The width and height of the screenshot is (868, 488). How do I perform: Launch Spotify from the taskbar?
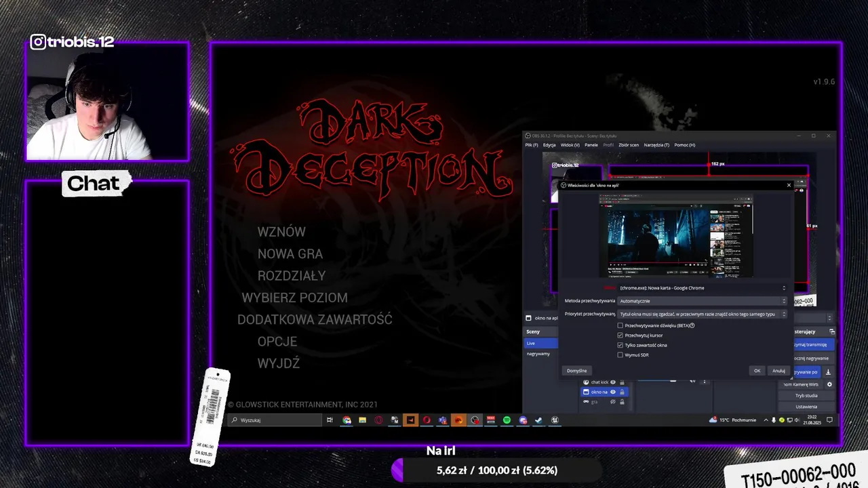tap(507, 420)
